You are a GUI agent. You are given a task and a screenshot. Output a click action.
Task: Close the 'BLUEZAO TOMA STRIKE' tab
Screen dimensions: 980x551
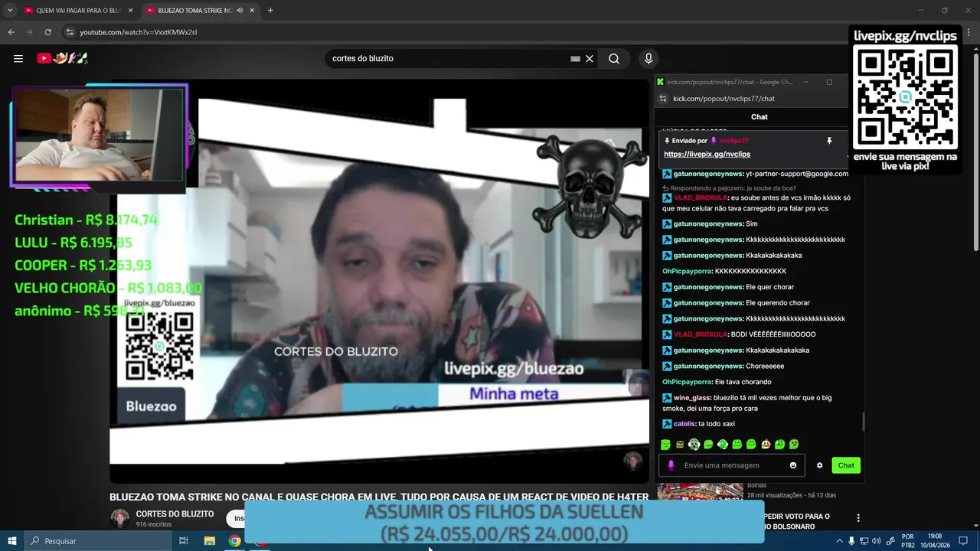pyautogui.click(x=252, y=10)
